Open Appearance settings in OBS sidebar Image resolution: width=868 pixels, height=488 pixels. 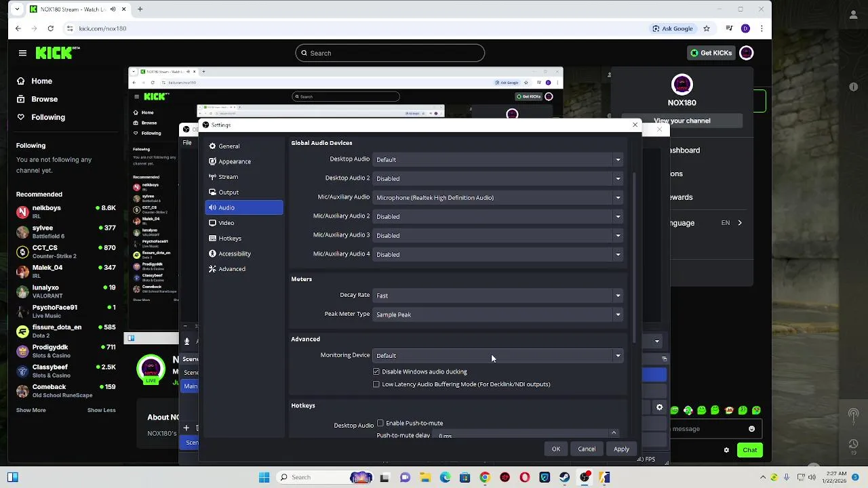pyautogui.click(x=243, y=161)
